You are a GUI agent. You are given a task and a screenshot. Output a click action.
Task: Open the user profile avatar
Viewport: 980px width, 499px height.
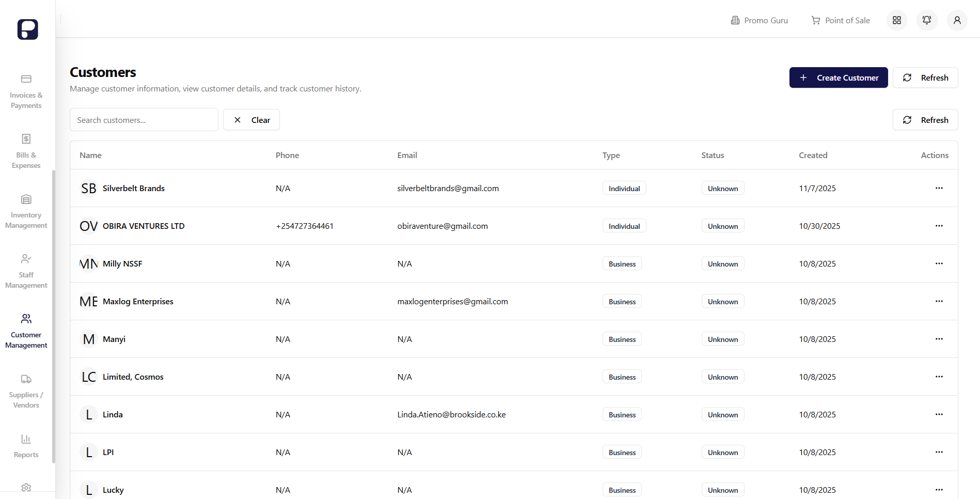pyautogui.click(x=957, y=20)
